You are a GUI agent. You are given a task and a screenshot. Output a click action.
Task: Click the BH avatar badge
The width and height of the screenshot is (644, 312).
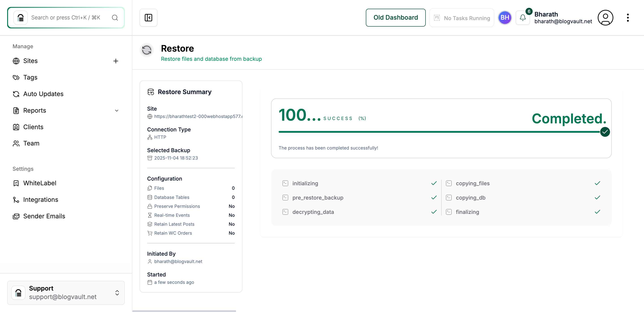pyautogui.click(x=505, y=17)
